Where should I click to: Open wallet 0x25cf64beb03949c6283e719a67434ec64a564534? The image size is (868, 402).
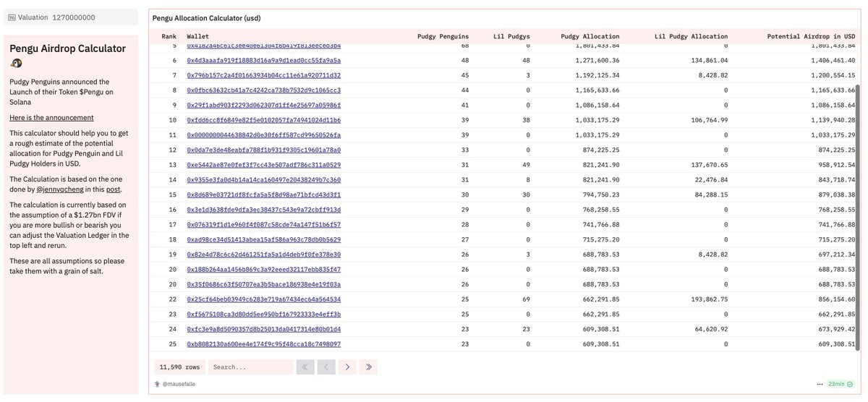click(x=263, y=299)
